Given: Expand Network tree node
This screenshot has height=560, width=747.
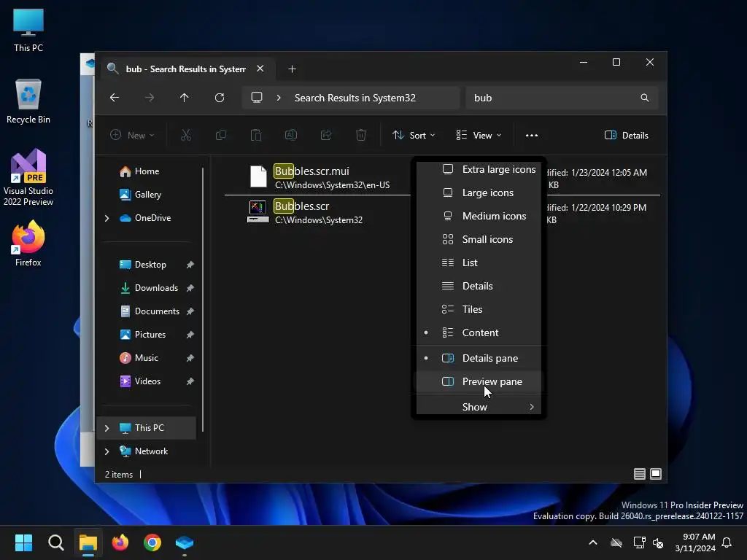Looking at the screenshot, I should pos(107,451).
